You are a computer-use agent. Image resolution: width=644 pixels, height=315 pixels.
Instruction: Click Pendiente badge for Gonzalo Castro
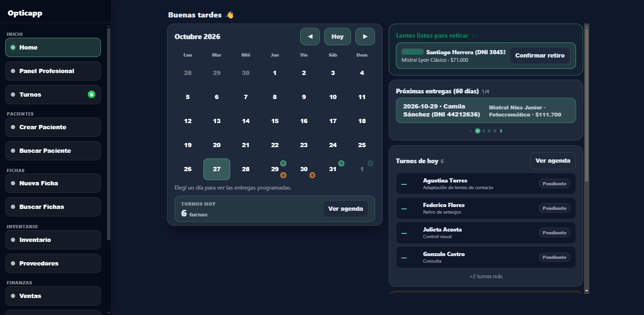554,257
